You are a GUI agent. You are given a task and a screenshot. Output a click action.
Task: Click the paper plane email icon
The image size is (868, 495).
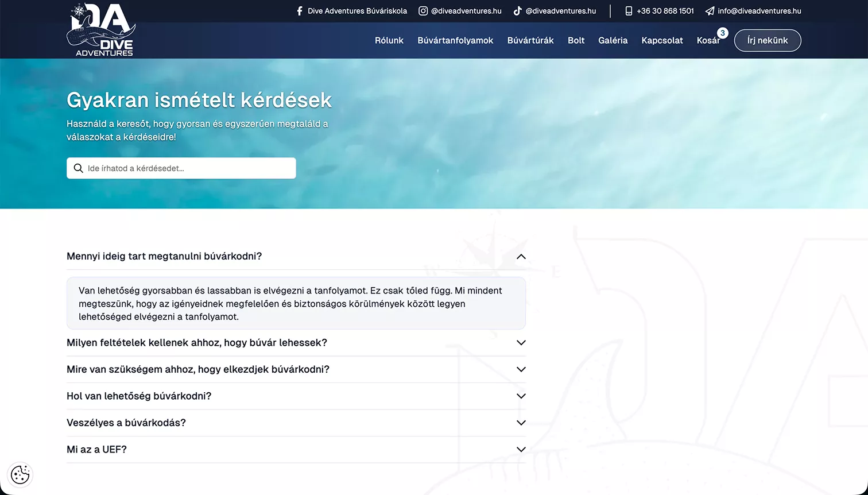tap(710, 11)
